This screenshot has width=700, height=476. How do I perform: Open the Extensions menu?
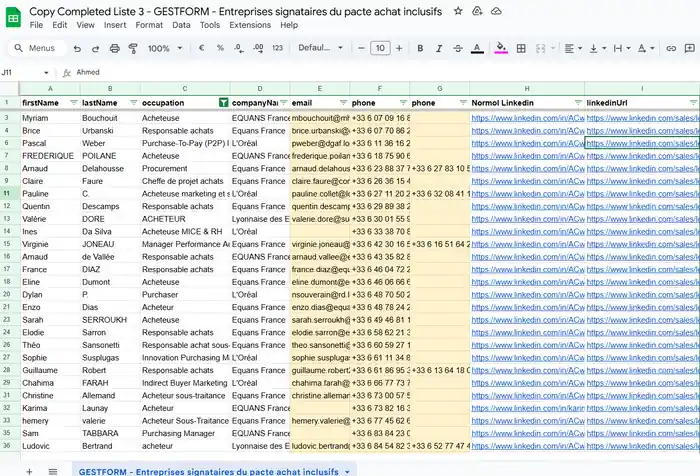coord(250,25)
